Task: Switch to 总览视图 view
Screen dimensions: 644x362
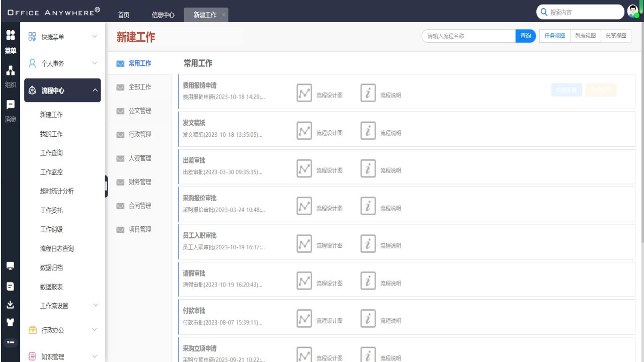Action: 616,36
